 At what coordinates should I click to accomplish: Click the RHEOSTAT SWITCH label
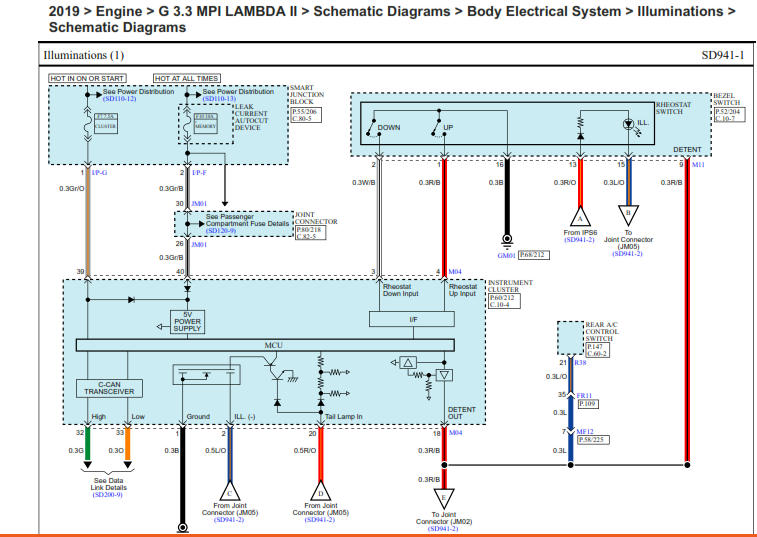click(673, 108)
